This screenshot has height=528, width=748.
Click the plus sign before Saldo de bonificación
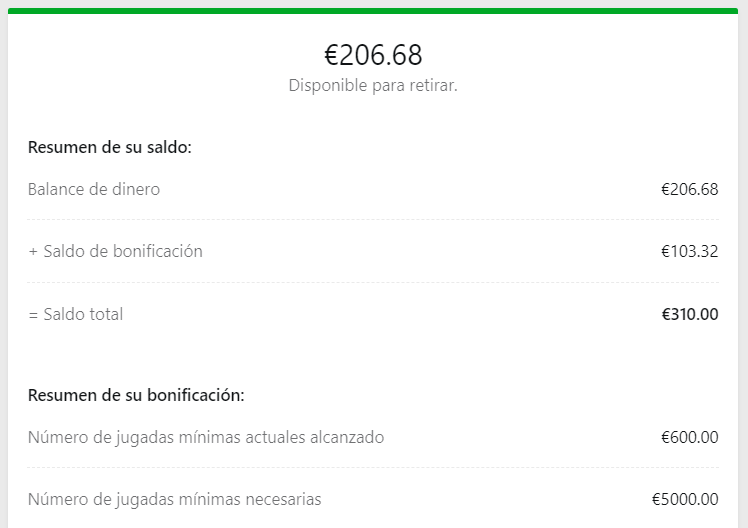point(33,252)
